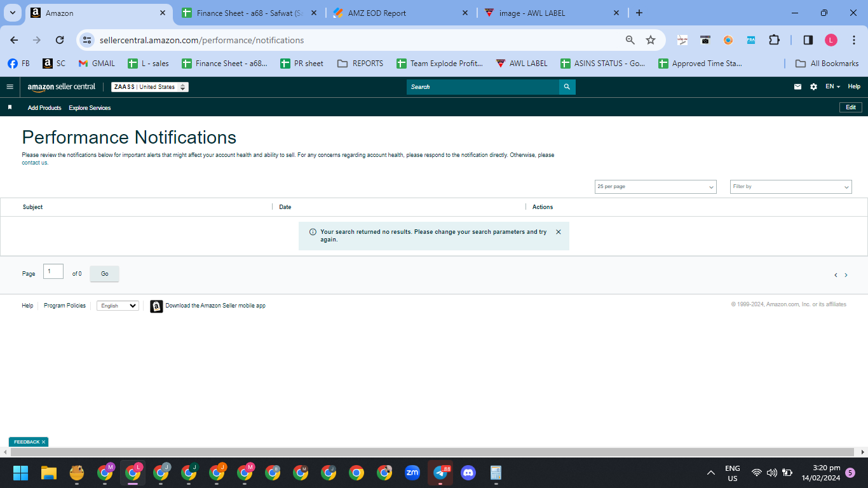The image size is (868, 488).
Task: Open Telegram from the taskbar
Action: 440,473
